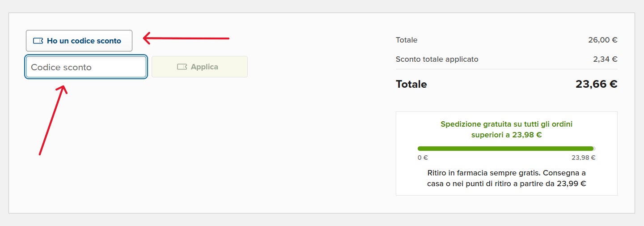Click the horizontal red arrow annotation
The height and width of the screenshot is (226, 644).
pos(186,38)
